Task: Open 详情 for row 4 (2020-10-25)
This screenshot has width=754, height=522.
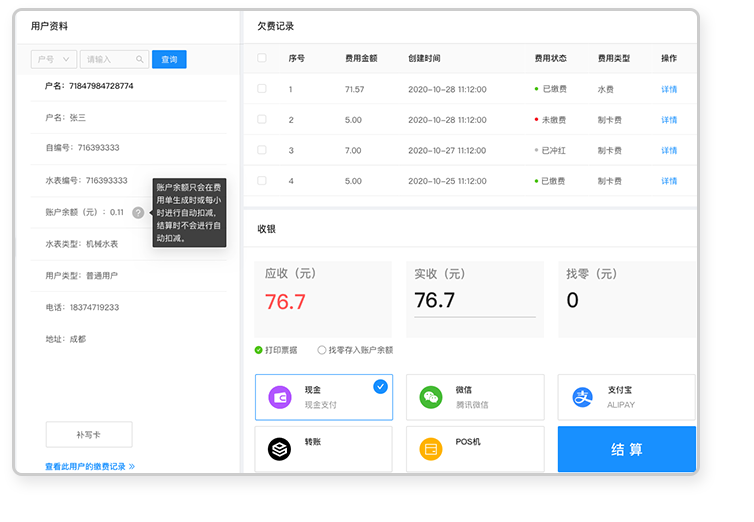Action: [x=669, y=181]
